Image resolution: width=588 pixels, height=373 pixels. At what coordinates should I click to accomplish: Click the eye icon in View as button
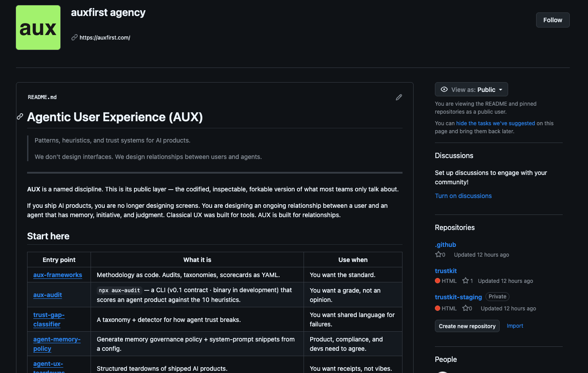click(x=444, y=90)
